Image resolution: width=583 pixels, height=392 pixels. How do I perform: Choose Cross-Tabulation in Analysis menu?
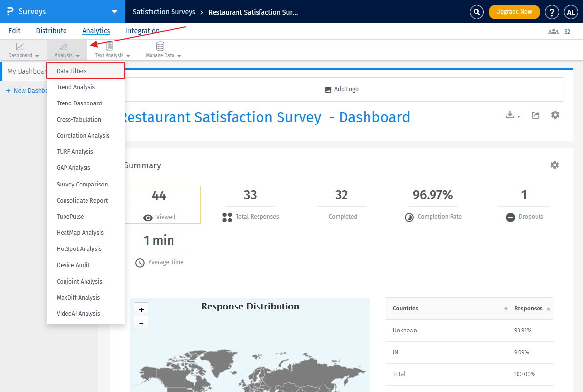(79, 120)
